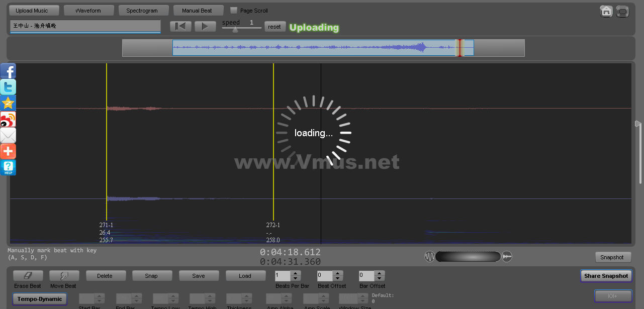Open the Help question mark icon

tap(8, 167)
